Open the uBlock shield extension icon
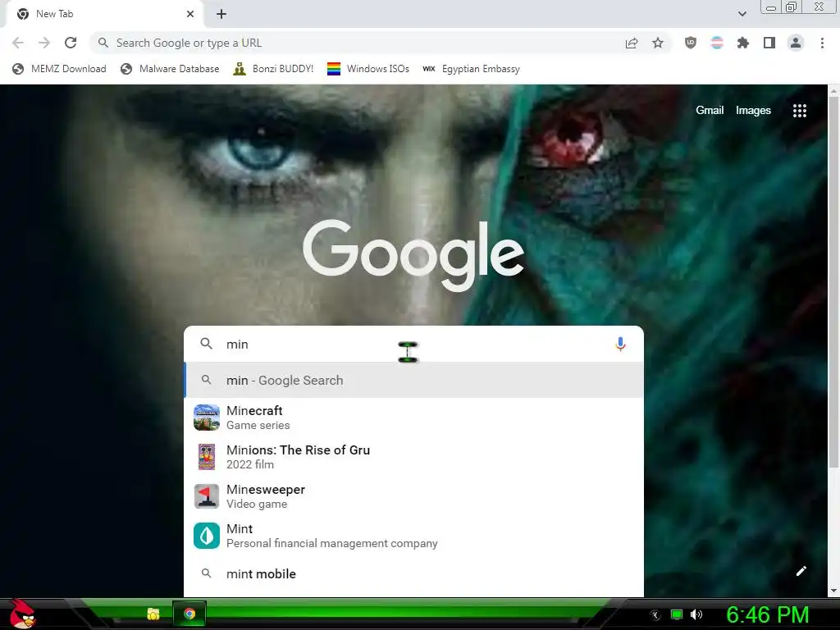 (x=691, y=43)
